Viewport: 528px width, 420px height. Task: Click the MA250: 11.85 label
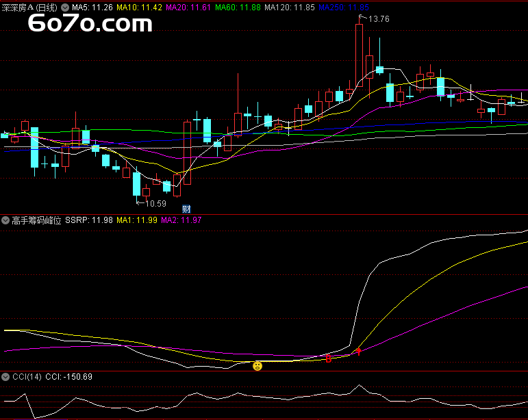(x=344, y=8)
